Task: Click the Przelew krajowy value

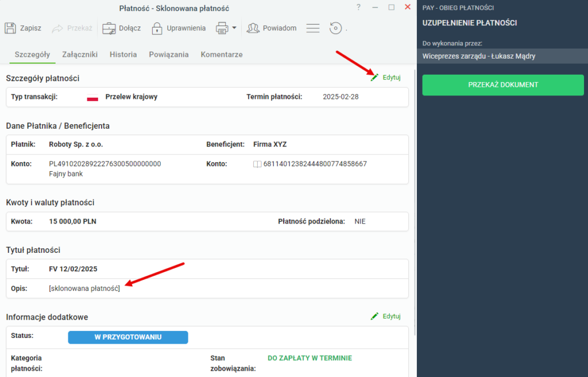Action: [131, 97]
